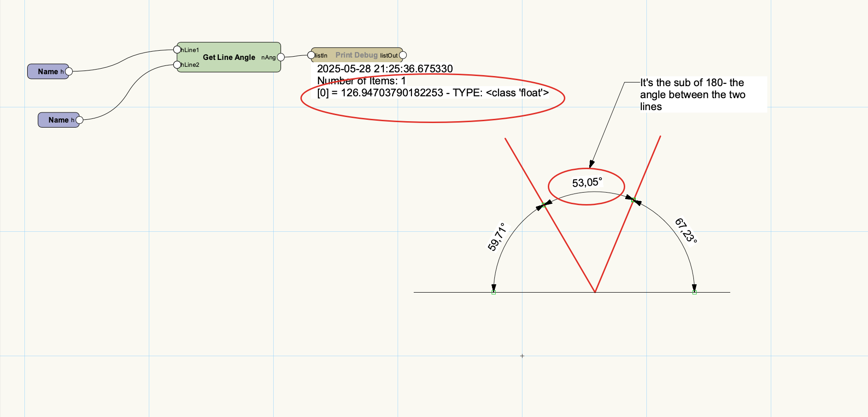This screenshot has width=868, height=417.
Task: Click the Print Debug node
Action: 356,55
